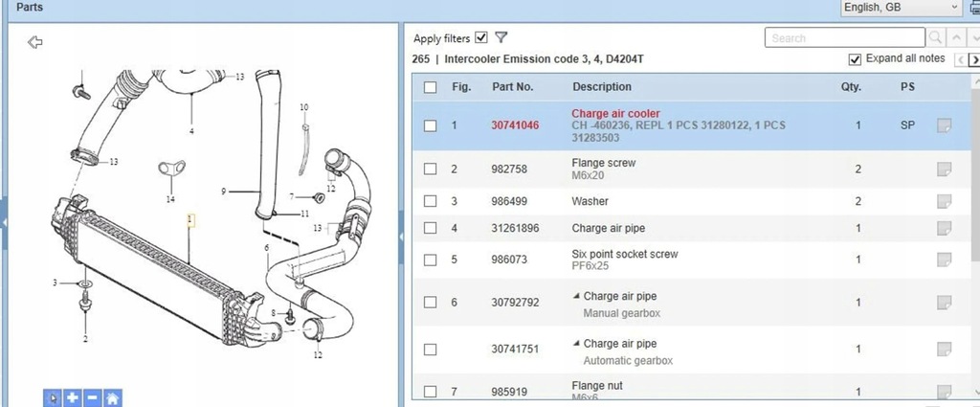Zoom in with the plus icon

click(x=73, y=397)
